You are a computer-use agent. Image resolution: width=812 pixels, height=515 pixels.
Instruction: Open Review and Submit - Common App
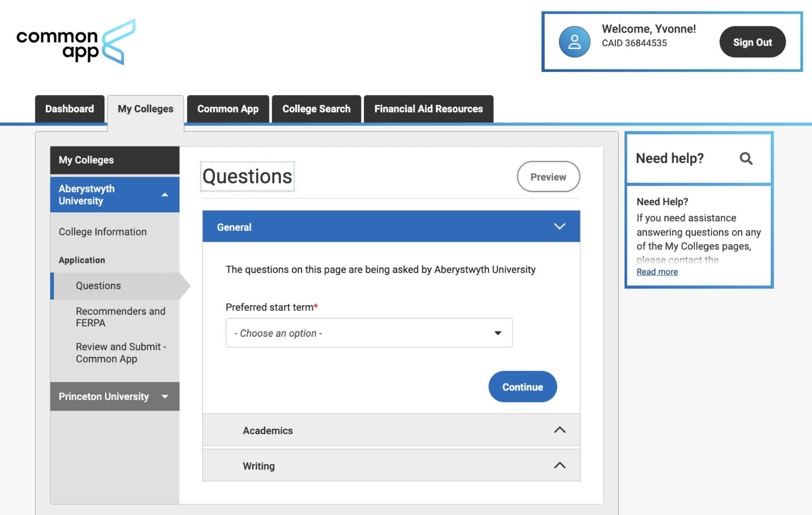(121, 353)
